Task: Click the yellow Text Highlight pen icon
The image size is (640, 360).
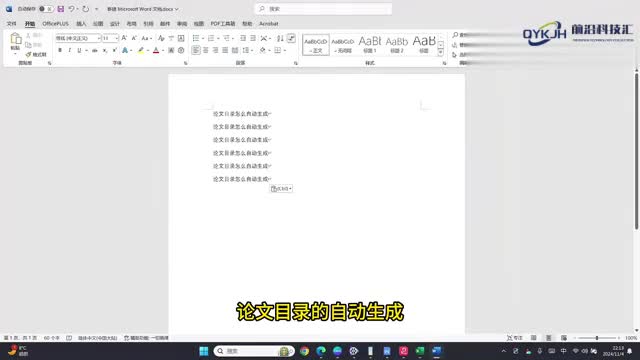Action: pyautogui.click(x=140, y=50)
